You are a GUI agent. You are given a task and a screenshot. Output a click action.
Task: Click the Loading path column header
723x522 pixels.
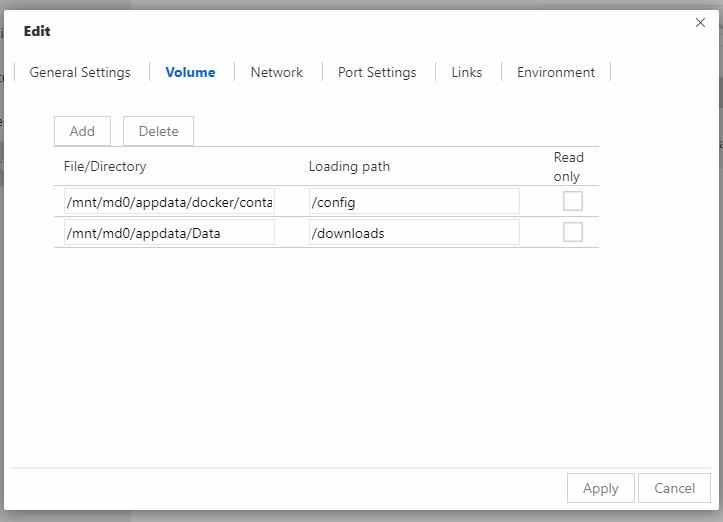pyautogui.click(x=349, y=166)
